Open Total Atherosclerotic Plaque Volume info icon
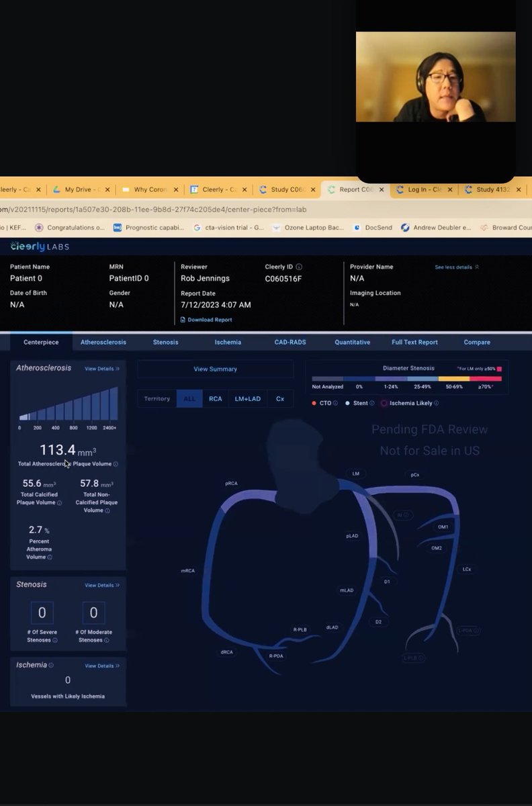Image resolution: width=532 pixels, height=806 pixels. 116,464
